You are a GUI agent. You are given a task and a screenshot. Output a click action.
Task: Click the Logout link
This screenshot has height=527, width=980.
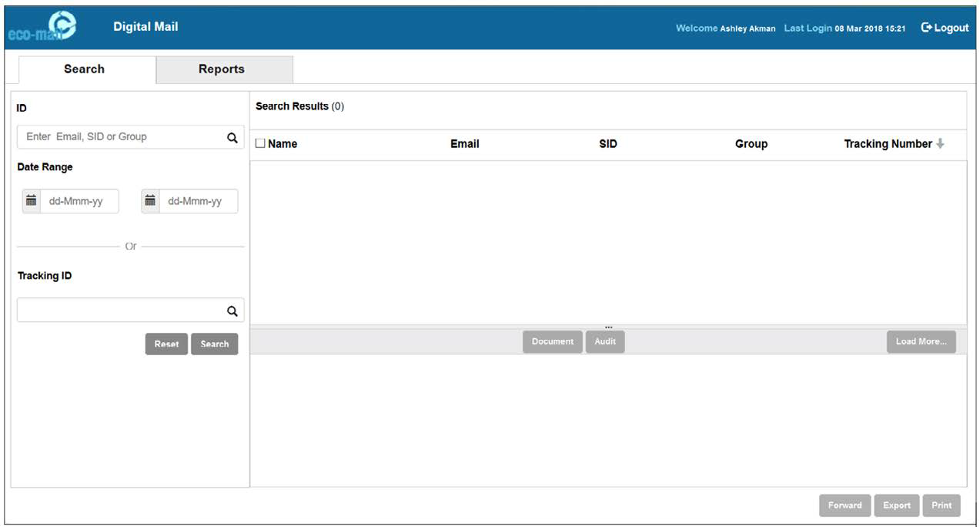(945, 28)
